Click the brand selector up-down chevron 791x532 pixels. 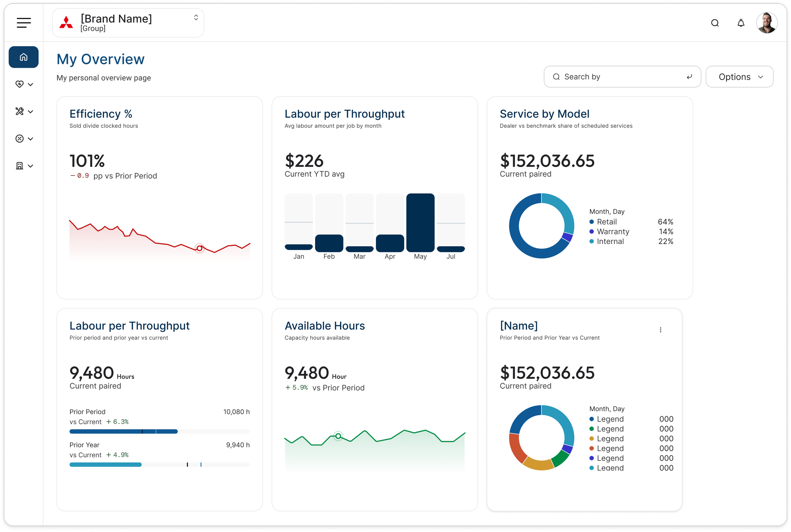coord(196,17)
